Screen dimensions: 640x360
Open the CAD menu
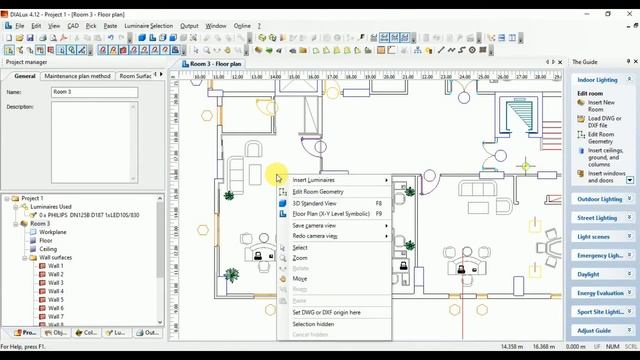[73, 26]
